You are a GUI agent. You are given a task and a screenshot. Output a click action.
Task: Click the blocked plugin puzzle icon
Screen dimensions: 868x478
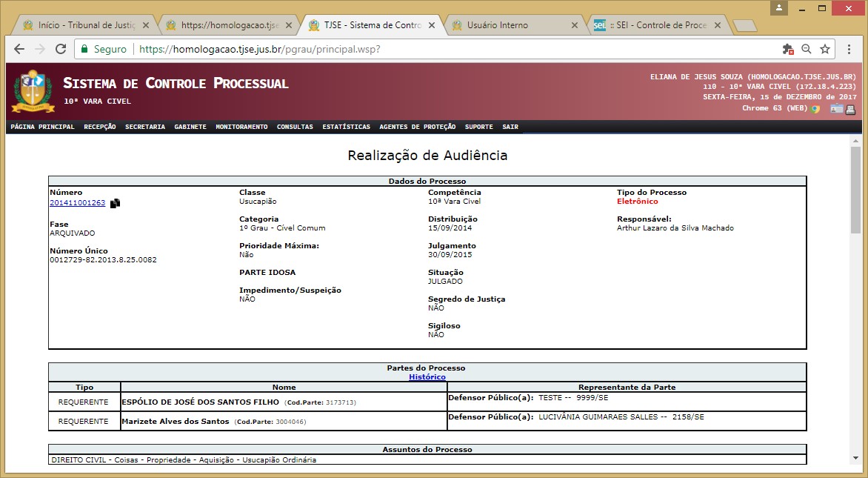pos(787,49)
